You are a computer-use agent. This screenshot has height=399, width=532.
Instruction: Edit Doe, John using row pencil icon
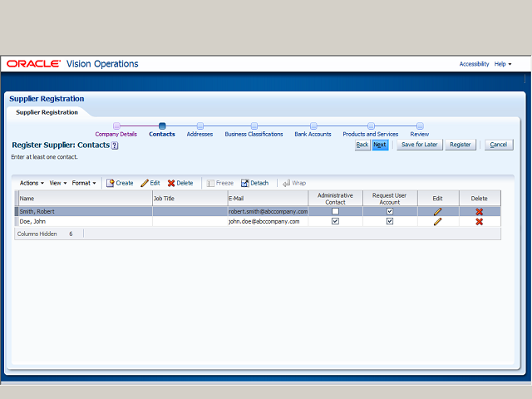438,222
